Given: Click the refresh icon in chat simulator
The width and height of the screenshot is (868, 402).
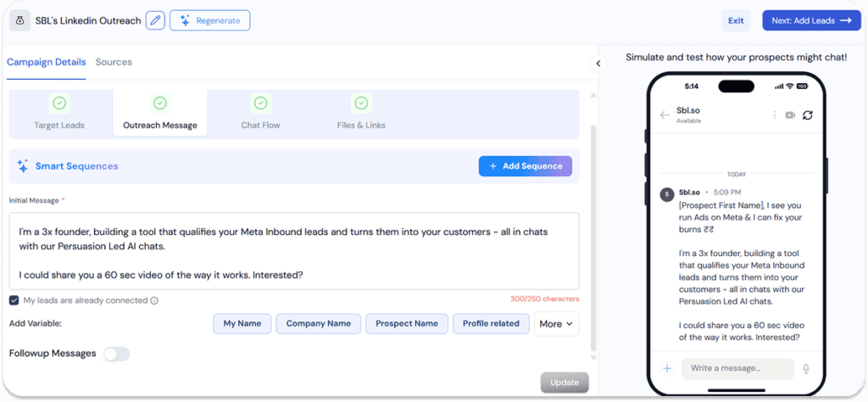Looking at the screenshot, I should pos(808,115).
